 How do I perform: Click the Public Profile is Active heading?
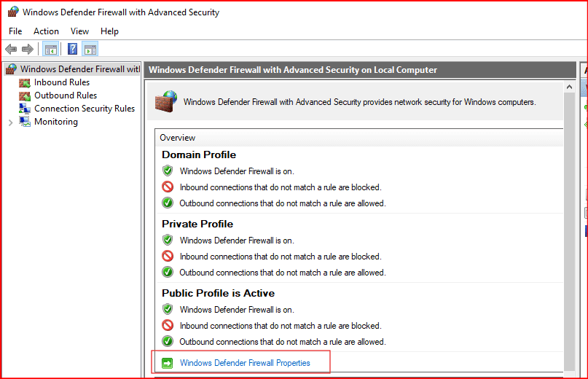click(218, 293)
